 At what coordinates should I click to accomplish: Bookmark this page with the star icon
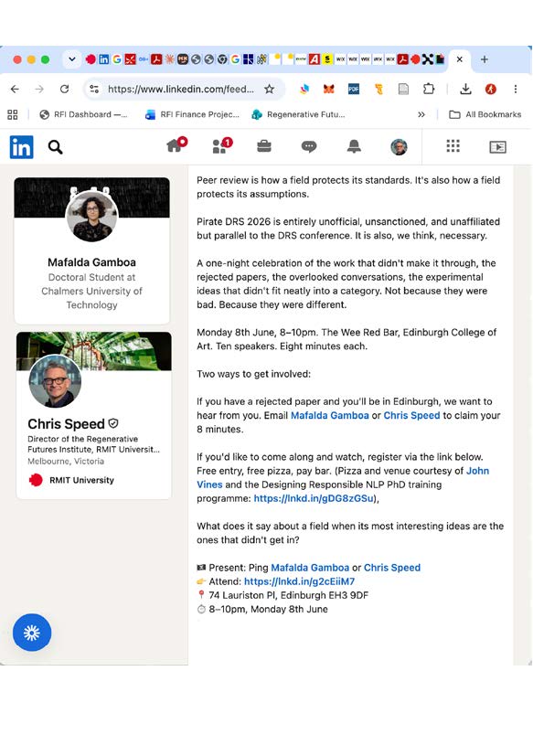click(x=269, y=89)
